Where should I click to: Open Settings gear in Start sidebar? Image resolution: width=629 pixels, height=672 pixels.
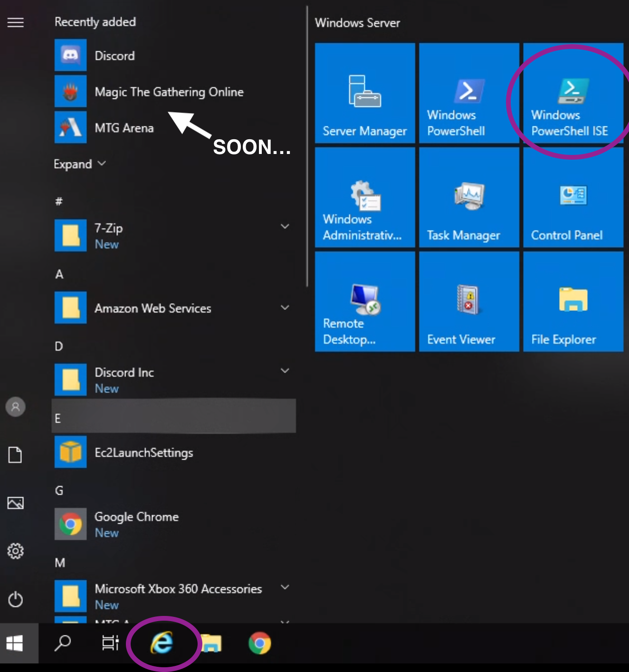[x=16, y=551]
